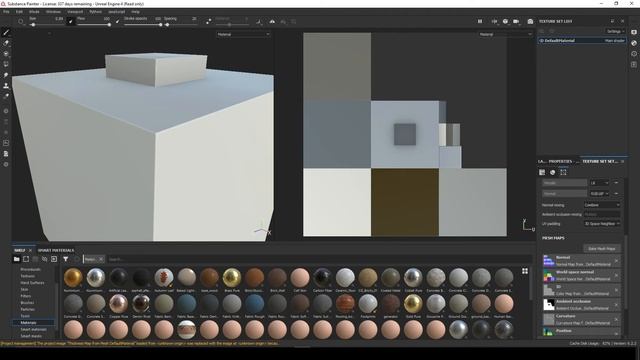
Task: Click the shelf filter funnel icon
Action: point(66,259)
